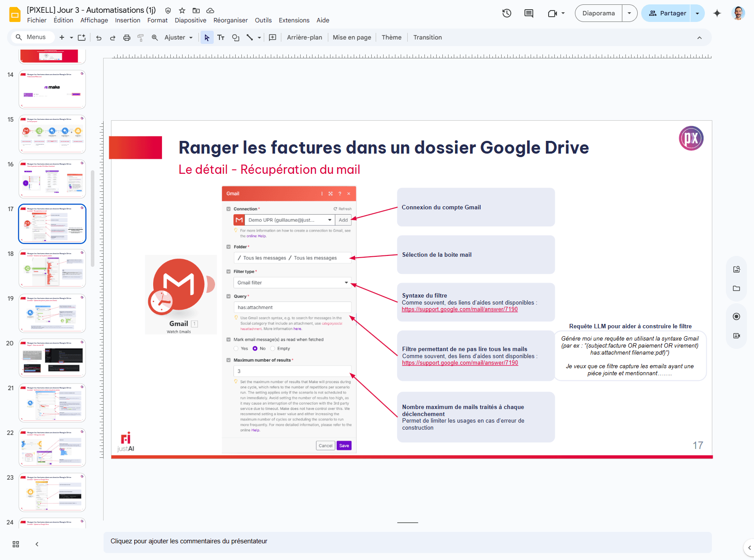This screenshot has height=560, width=754.
Task: Open the account profile avatar
Action: pos(738,13)
